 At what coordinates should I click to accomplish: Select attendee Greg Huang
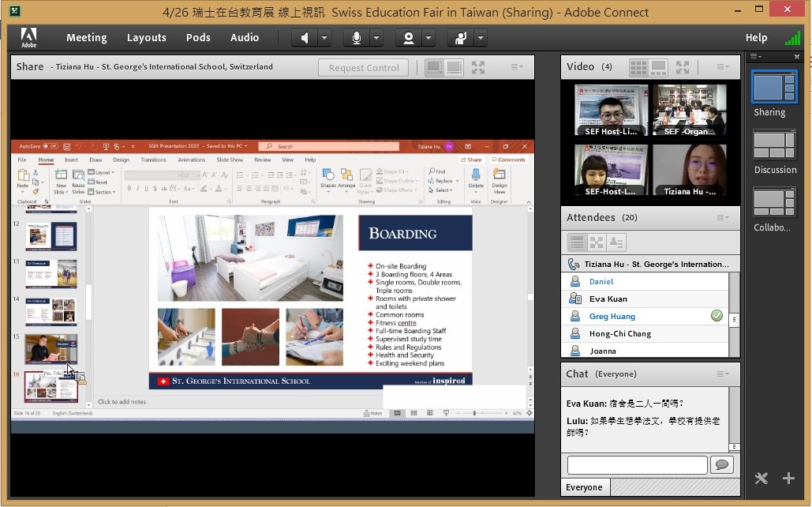(645, 316)
